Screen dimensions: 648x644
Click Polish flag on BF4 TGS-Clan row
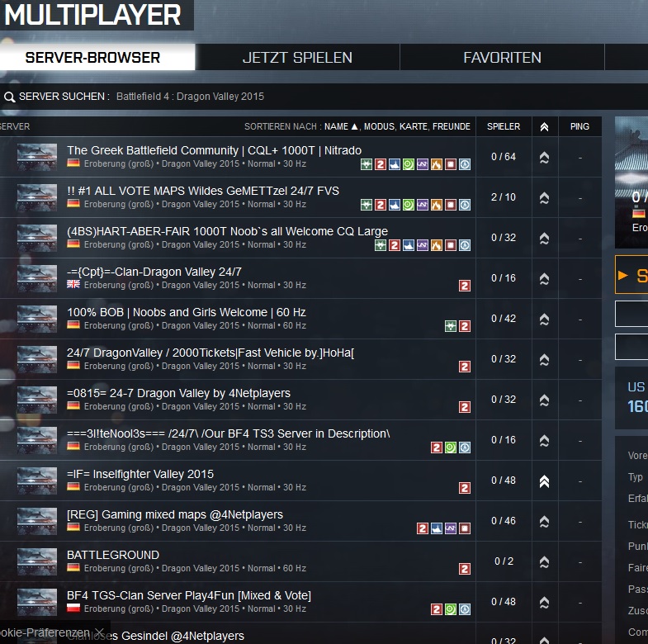tap(73, 608)
